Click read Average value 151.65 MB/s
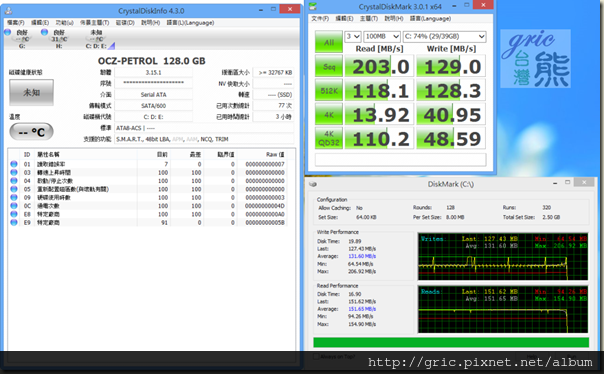 click(x=362, y=309)
